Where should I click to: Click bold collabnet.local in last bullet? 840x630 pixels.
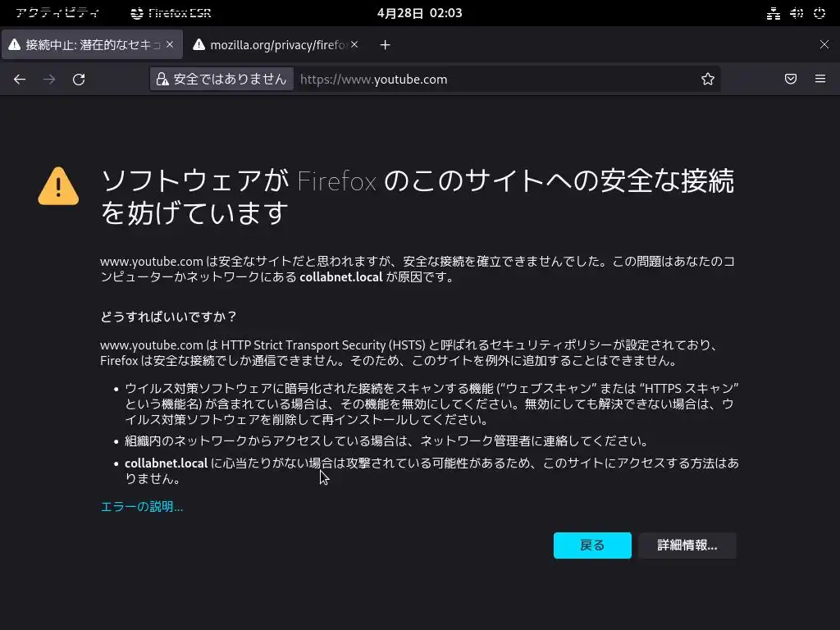coord(166,463)
